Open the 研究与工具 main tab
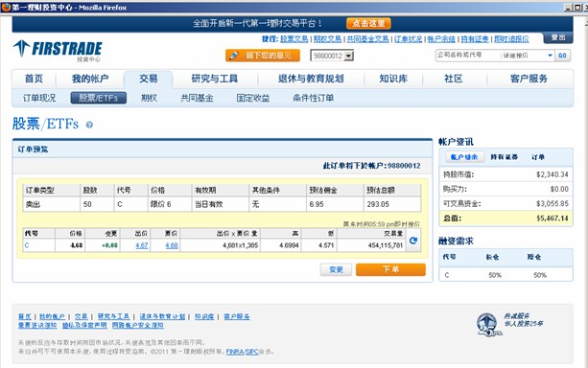The width and height of the screenshot is (588, 368). point(215,79)
